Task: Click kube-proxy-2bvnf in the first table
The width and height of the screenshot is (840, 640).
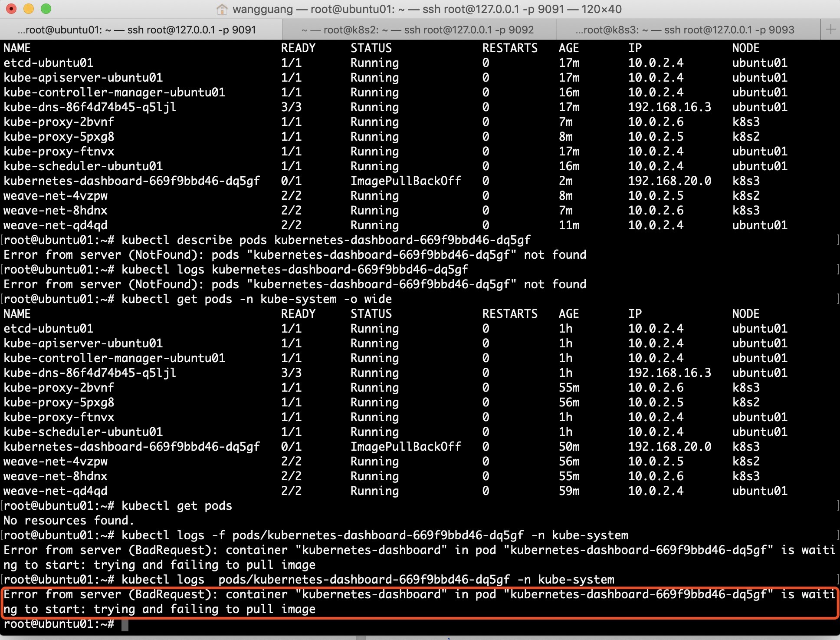Action: (59, 122)
